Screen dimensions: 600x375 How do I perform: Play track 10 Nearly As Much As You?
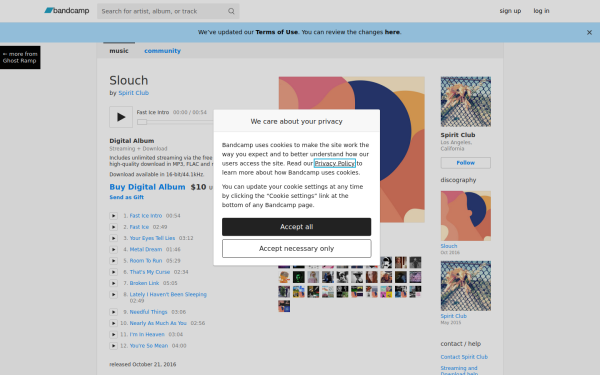114,323
